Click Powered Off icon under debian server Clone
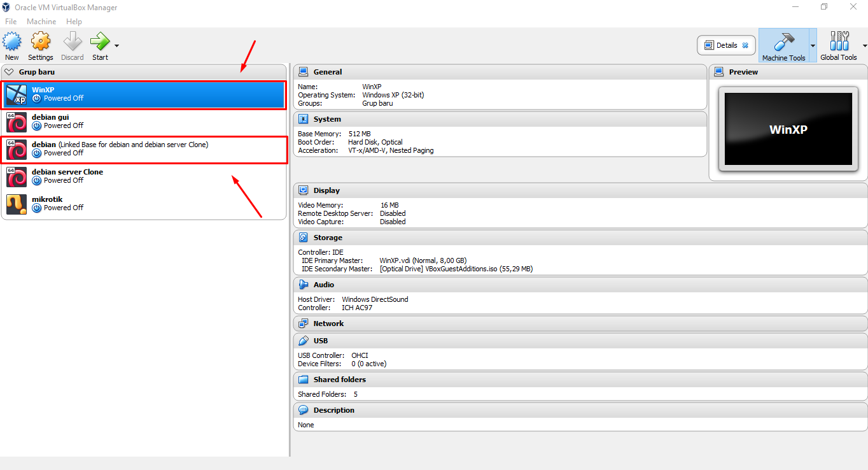 [x=36, y=181]
